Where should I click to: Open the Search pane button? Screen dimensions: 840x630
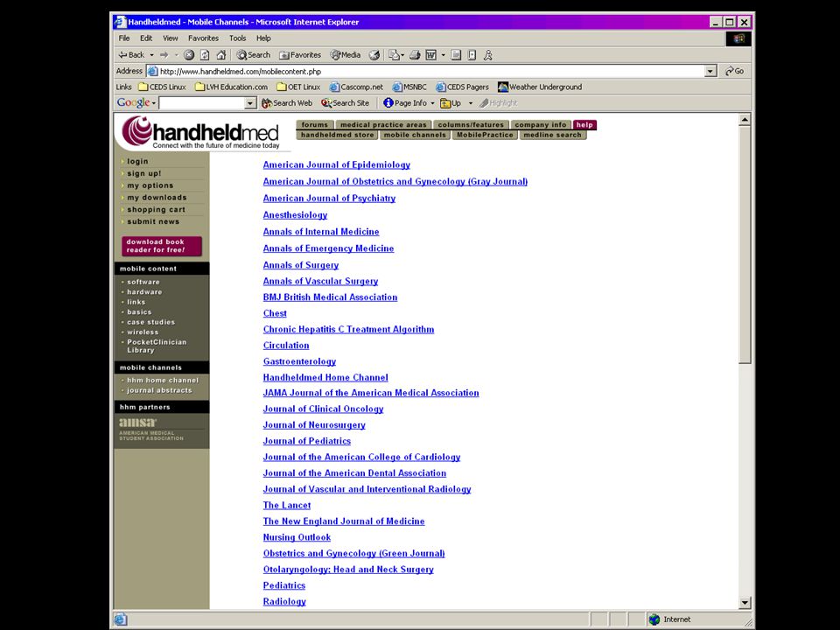(x=254, y=54)
